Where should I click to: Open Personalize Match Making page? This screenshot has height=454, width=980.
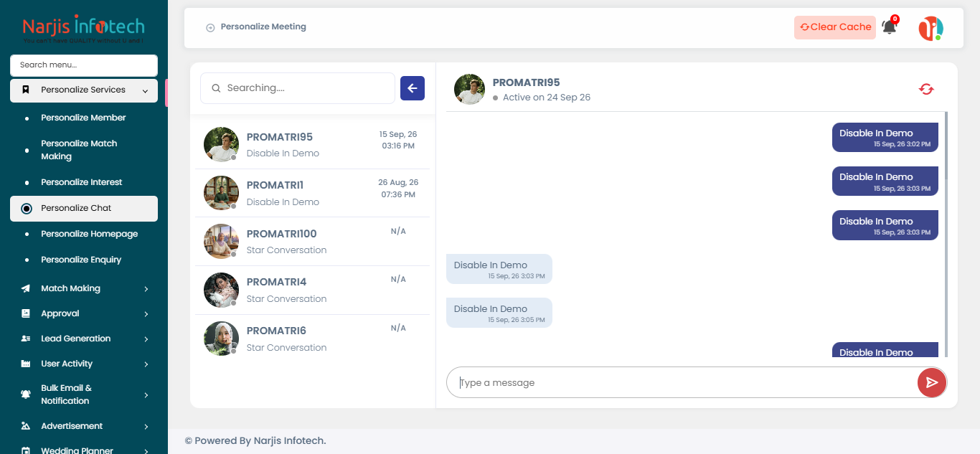click(79, 150)
